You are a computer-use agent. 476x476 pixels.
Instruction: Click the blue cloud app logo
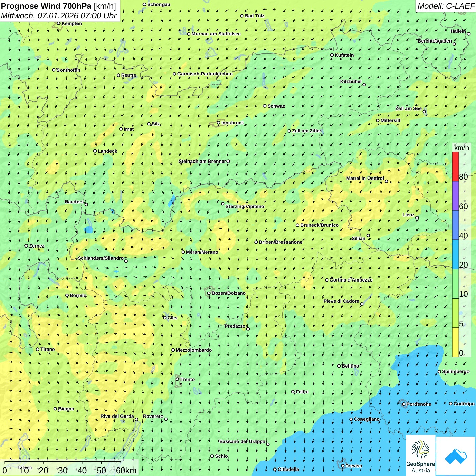pos(456,456)
